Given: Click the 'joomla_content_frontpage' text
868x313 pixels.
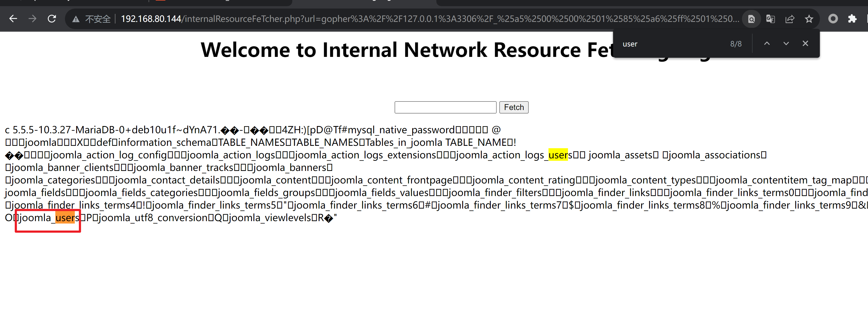Looking at the screenshot, I should coord(392,180).
